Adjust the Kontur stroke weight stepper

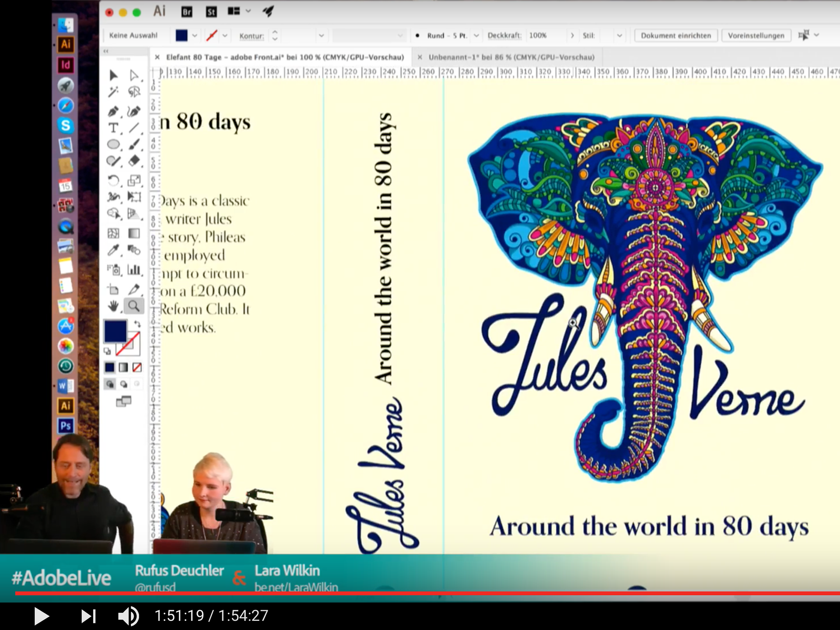(275, 35)
